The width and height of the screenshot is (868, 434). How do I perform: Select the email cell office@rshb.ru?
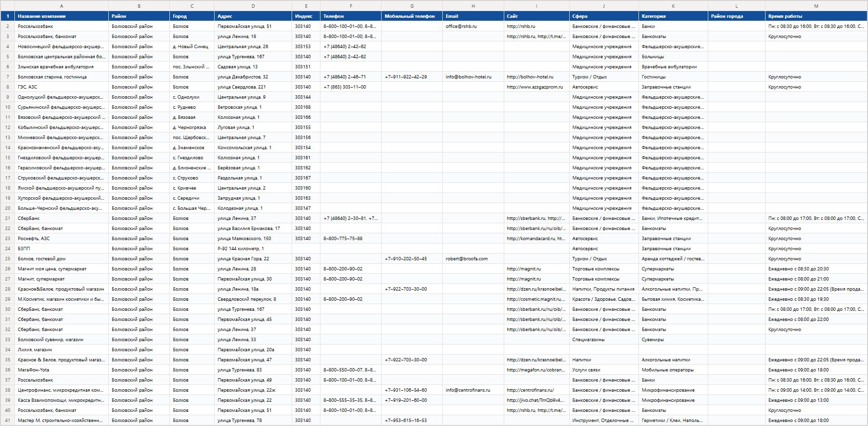point(473,26)
